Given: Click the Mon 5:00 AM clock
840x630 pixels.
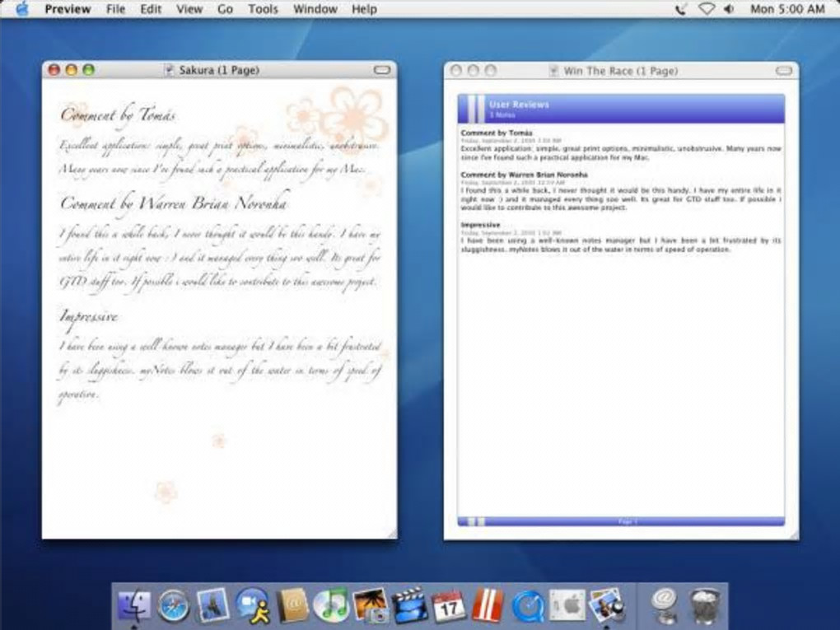Looking at the screenshot, I should point(787,9).
